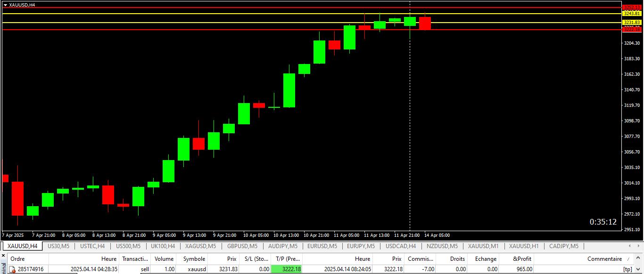644x274 pixels.
Task: Click the green highlighted T/P value 3222.18
Action: (287, 269)
